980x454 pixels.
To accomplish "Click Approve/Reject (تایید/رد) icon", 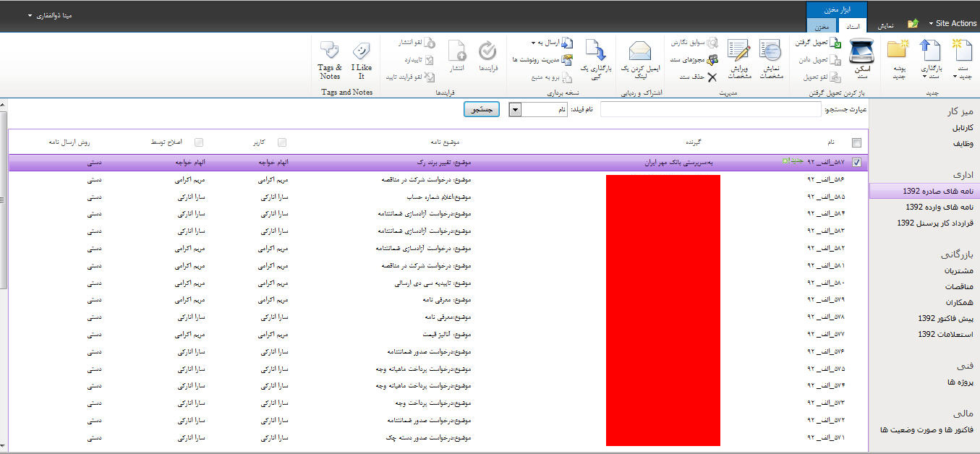I will pyautogui.click(x=430, y=60).
